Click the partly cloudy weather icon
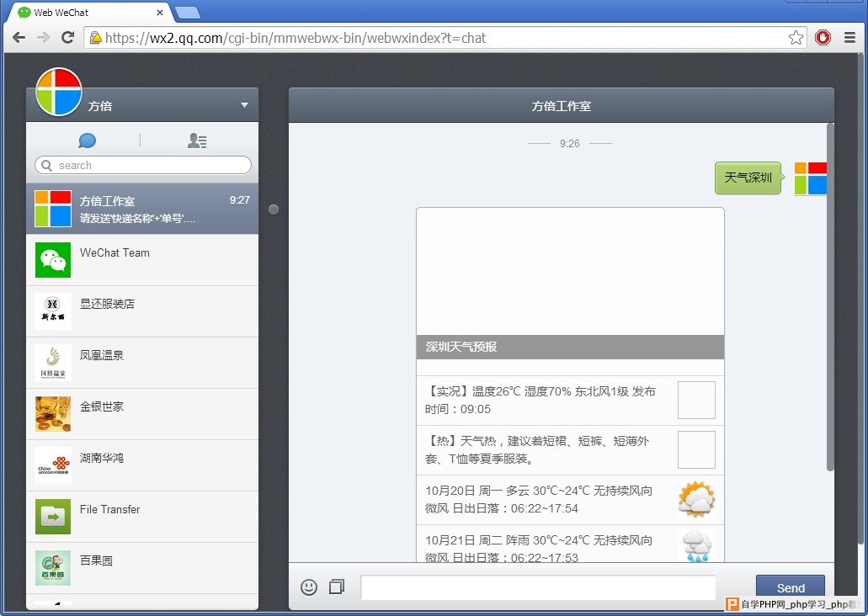This screenshot has height=616, width=868. [696, 499]
